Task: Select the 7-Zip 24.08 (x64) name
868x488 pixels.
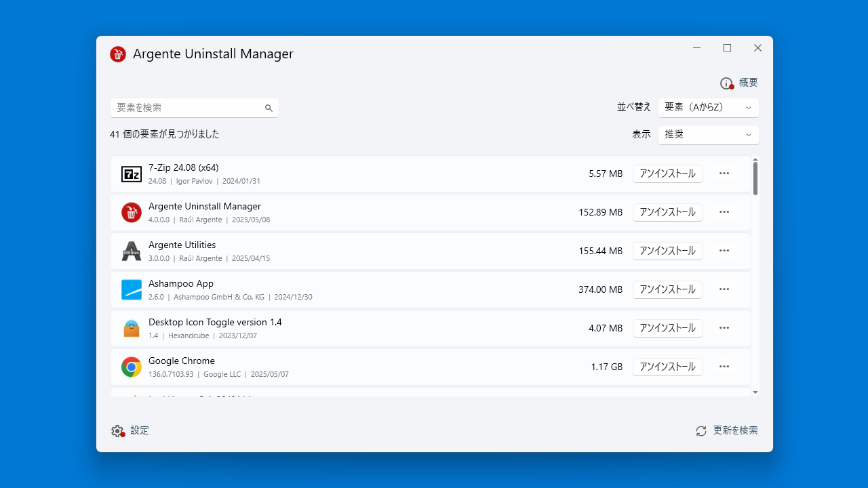Action: coord(183,167)
